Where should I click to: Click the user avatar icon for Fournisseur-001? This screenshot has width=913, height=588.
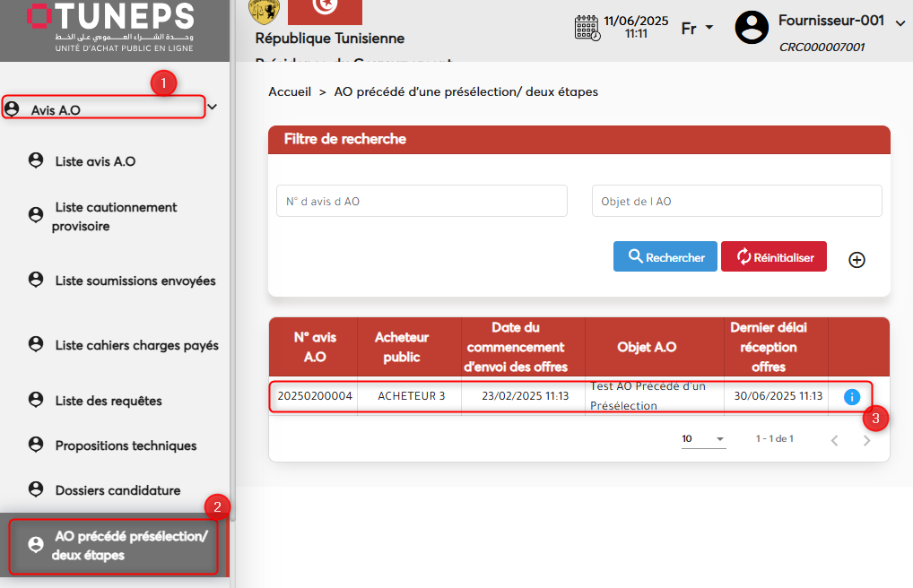coord(752,28)
